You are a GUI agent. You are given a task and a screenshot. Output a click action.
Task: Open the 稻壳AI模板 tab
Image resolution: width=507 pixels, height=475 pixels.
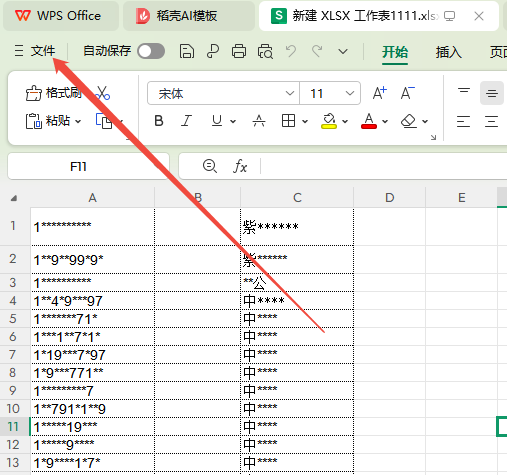pos(189,16)
